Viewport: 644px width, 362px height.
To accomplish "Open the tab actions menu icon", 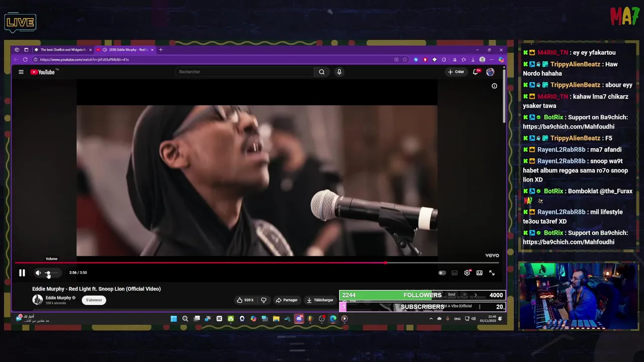I will 26,50.
